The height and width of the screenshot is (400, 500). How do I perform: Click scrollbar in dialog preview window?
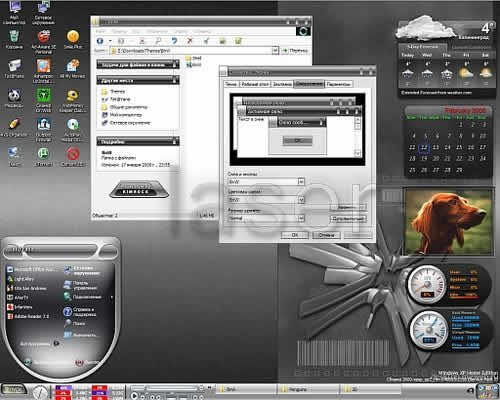coord(357,136)
